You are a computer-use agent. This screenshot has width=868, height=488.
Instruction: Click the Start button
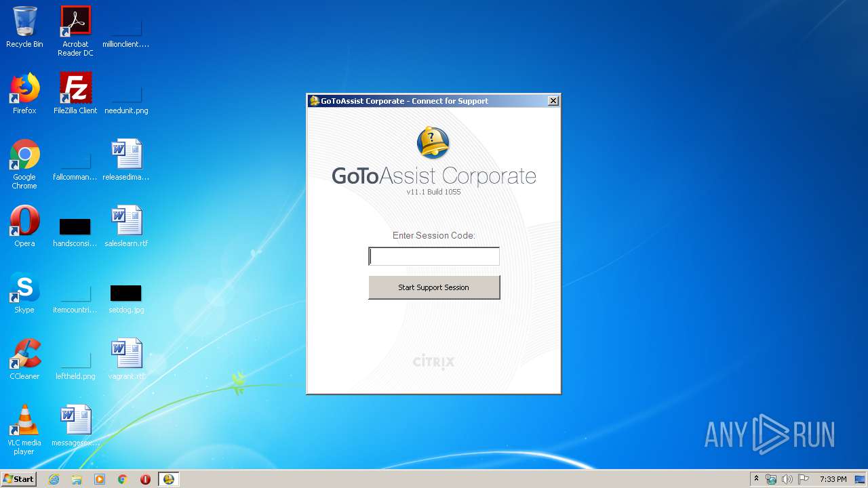[x=18, y=479]
